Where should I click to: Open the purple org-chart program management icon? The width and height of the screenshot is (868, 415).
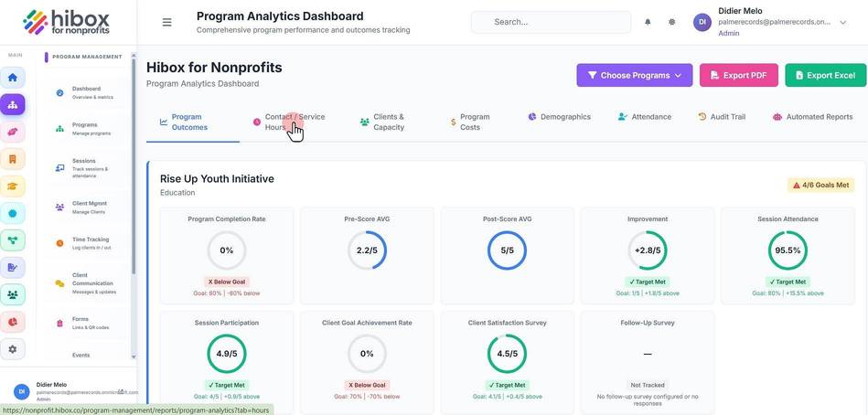tap(12, 104)
